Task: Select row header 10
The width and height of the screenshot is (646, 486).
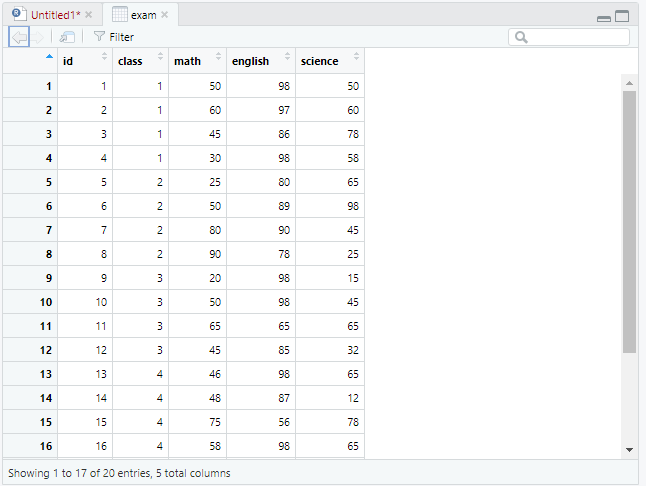Action: coord(30,302)
